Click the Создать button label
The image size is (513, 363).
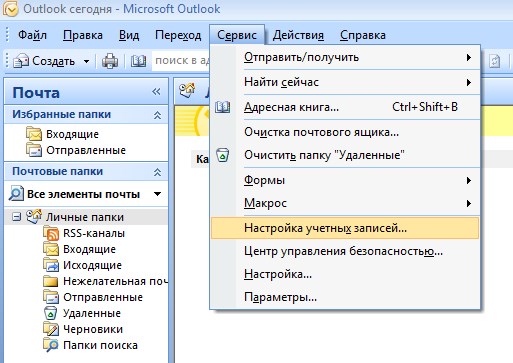pos(53,61)
